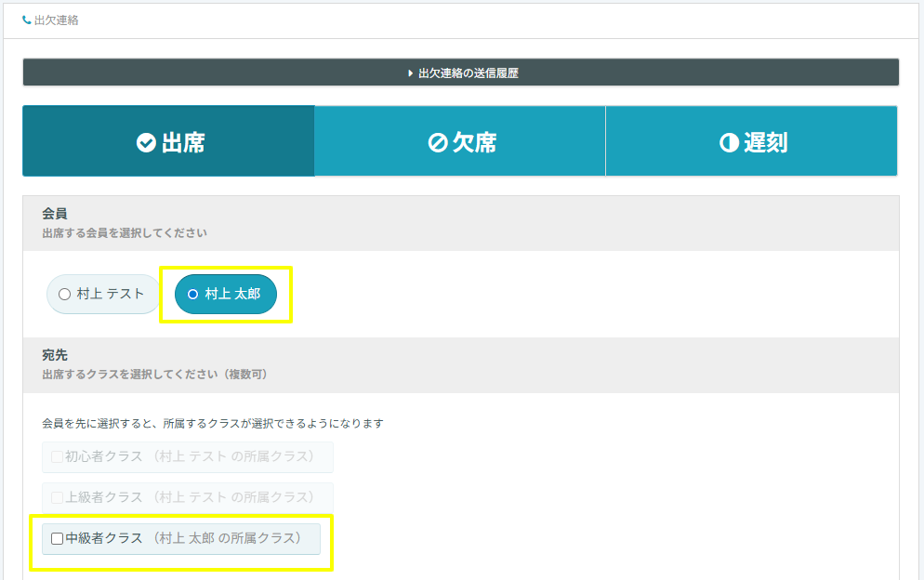Switch to the 欠席 tab
Screen dimensions: 924x580
[x=460, y=141]
